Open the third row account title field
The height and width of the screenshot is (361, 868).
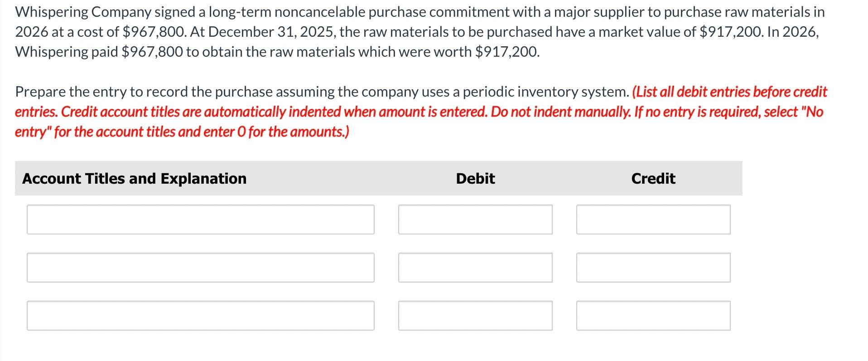coord(200,316)
